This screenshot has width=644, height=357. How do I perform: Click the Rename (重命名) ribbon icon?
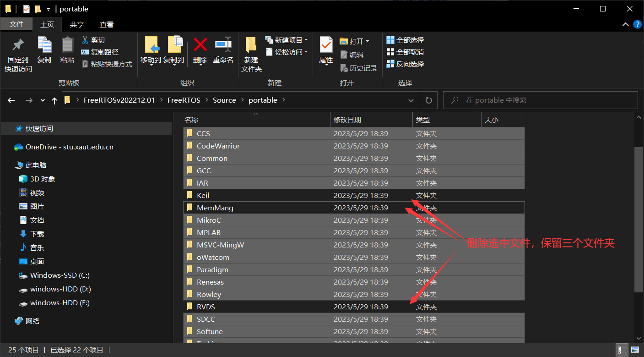(x=223, y=45)
